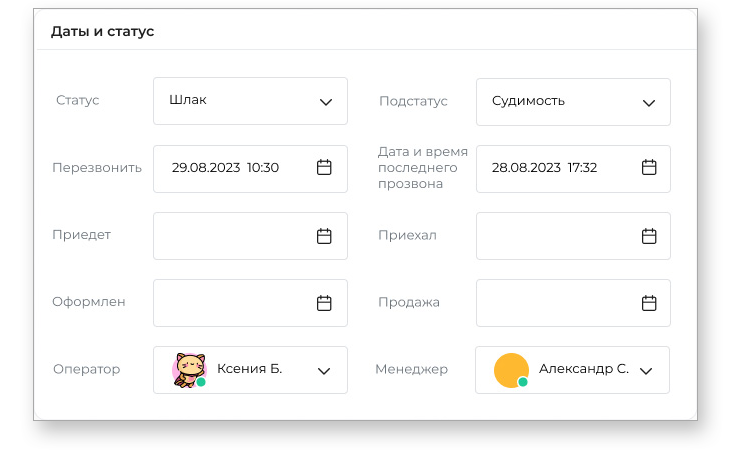Click Ксения Б. cat avatar

point(189,370)
